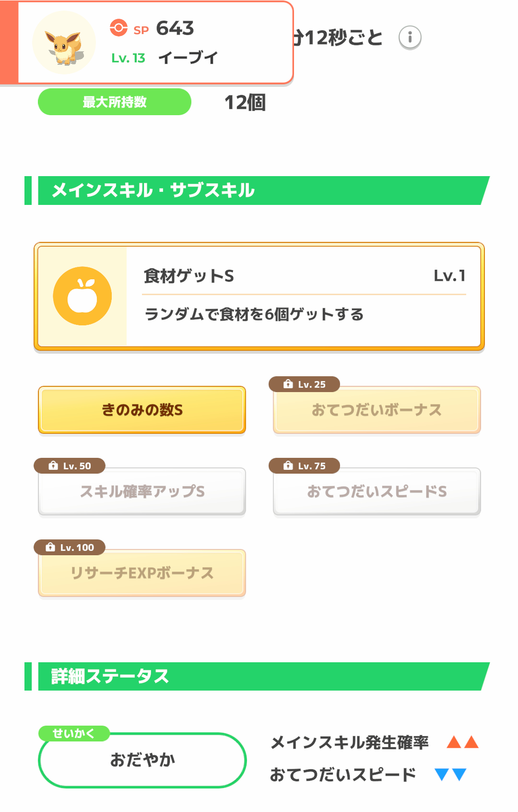Tap the lock icon on Lv. 100 badge
This screenshot has height=812, width=518.
pyautogui.click(x=50, y=547)
